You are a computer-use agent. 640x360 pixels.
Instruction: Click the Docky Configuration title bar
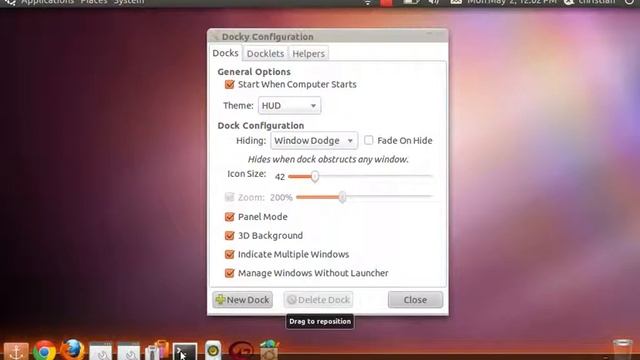tap(328, 36)
